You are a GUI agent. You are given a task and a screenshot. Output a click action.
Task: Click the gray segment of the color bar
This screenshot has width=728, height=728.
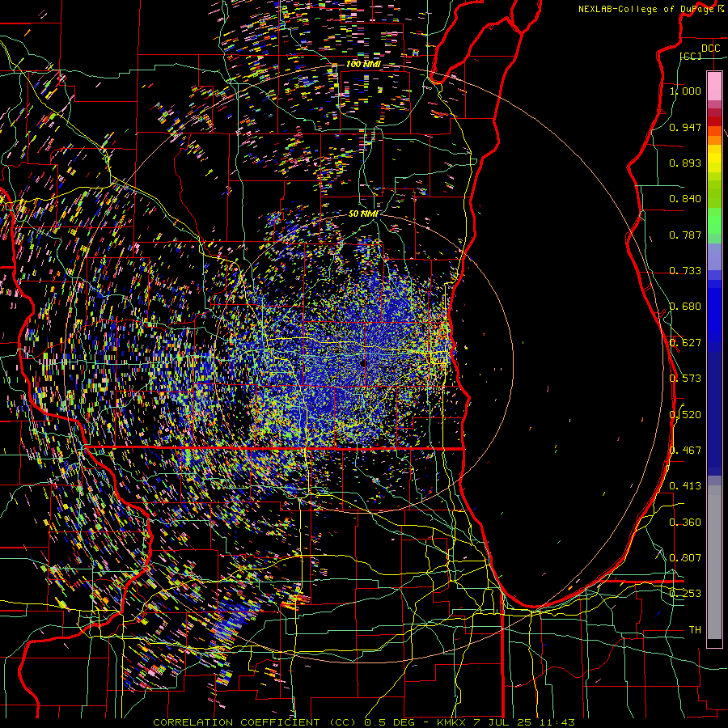[x=714, y=562]
